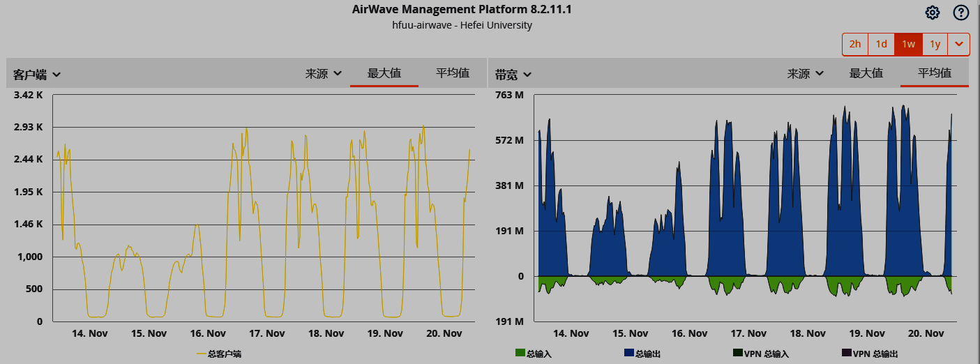Image resolution: width=980 pixels, height=364 pixels.
Task: Click the hfuu-airwave - Hefei University subtitle
Action: coord(462,25)
